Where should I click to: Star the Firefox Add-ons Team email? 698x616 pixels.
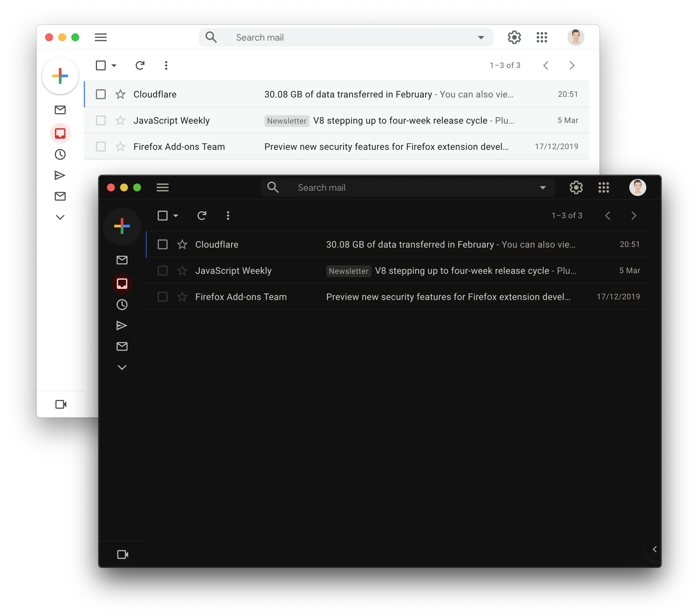click(182, 296)
